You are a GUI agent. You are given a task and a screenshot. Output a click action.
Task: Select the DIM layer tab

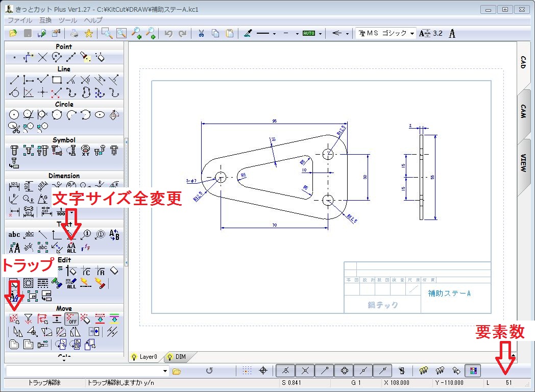click(x=181, y=357)
